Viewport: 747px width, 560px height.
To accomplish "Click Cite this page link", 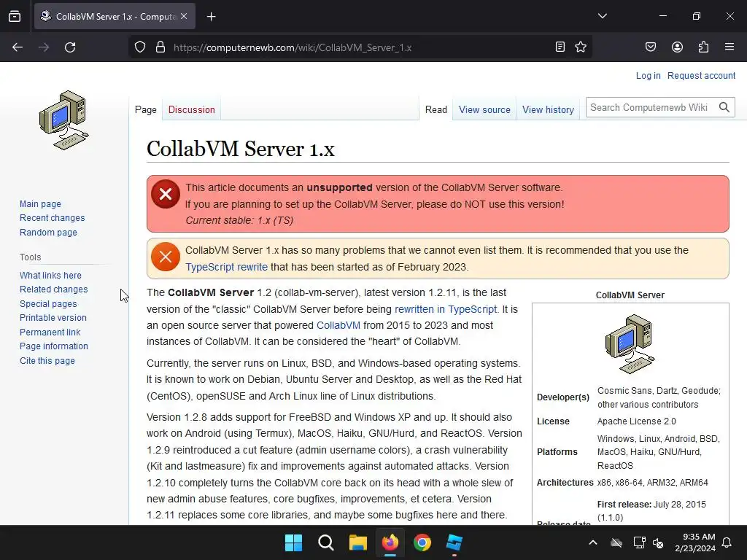I will coord(47,360).
